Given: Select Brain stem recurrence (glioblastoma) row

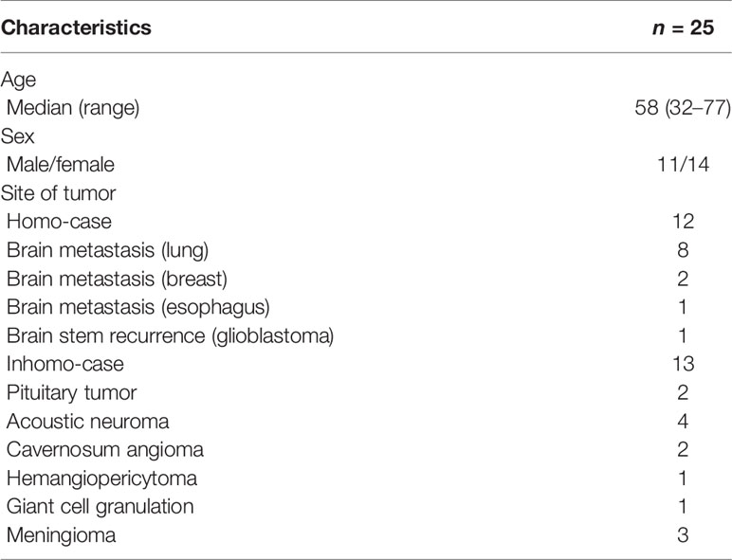Looking at the screenshot, I should coord(366,336).
